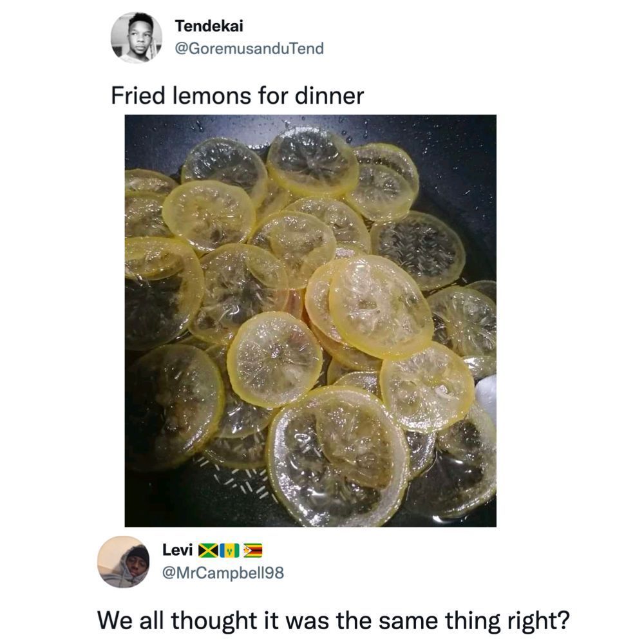Screen dimensions: 644x644
Task: Open the @GoremusanduTend handle link
Action: point(249,48)
